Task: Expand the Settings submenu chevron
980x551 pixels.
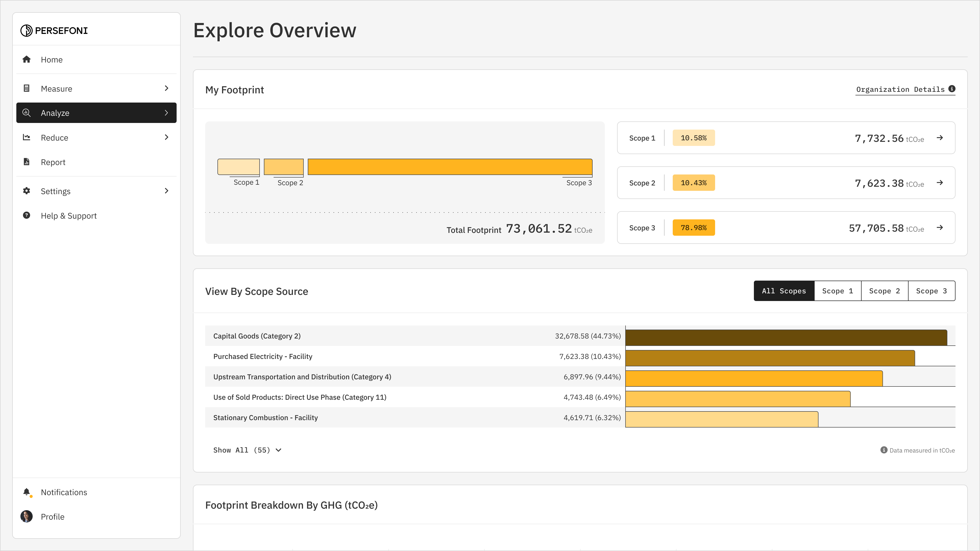Action: [x=166, y=191]
